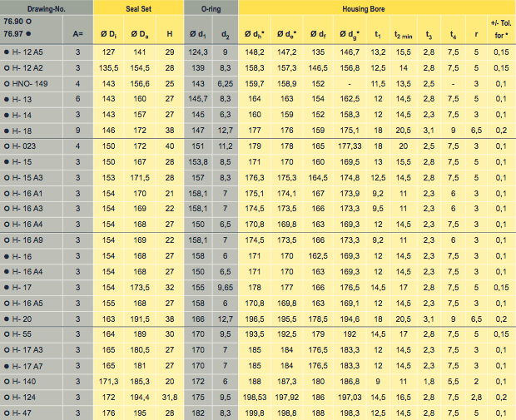The width and height of the screenshot is (516, 420).
Task: Click the A= column header
Action: 77,34
